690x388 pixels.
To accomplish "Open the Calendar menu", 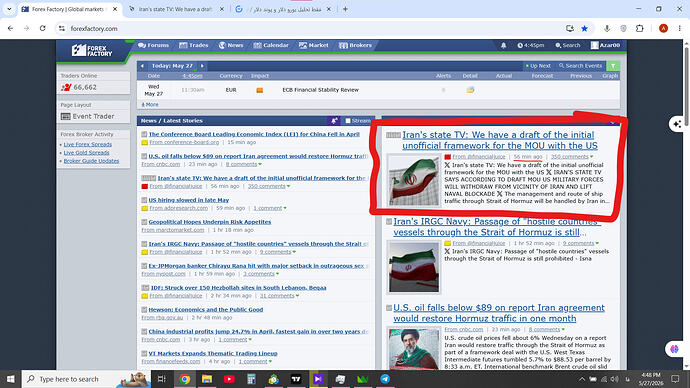I will (271, 45).
